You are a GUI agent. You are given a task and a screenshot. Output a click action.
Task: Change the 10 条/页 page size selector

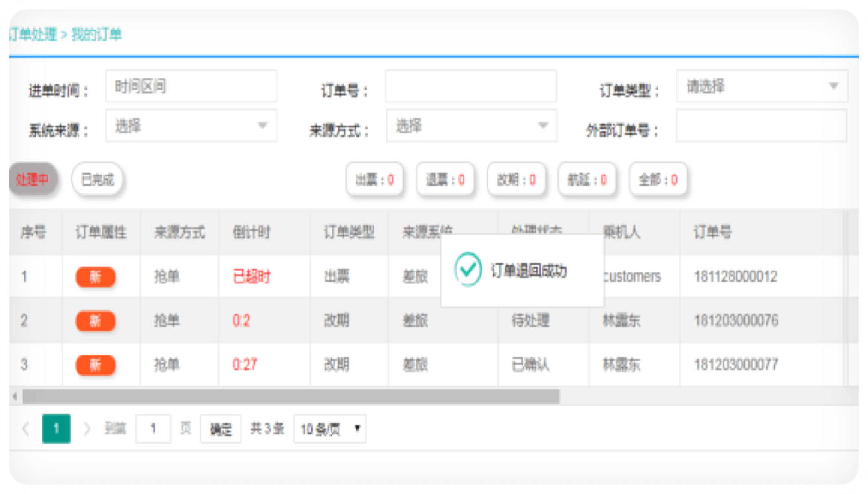[x=330, y=429]
